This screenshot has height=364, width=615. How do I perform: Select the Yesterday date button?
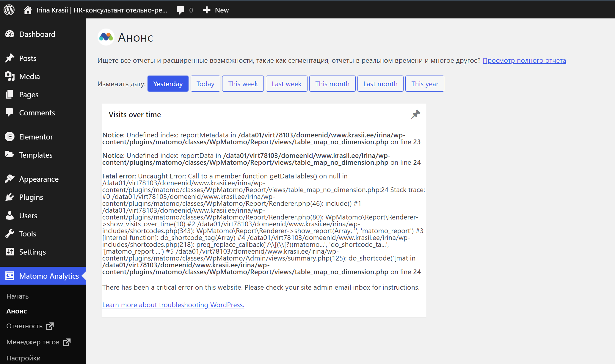pyautogui.click(x=168, y=84)
